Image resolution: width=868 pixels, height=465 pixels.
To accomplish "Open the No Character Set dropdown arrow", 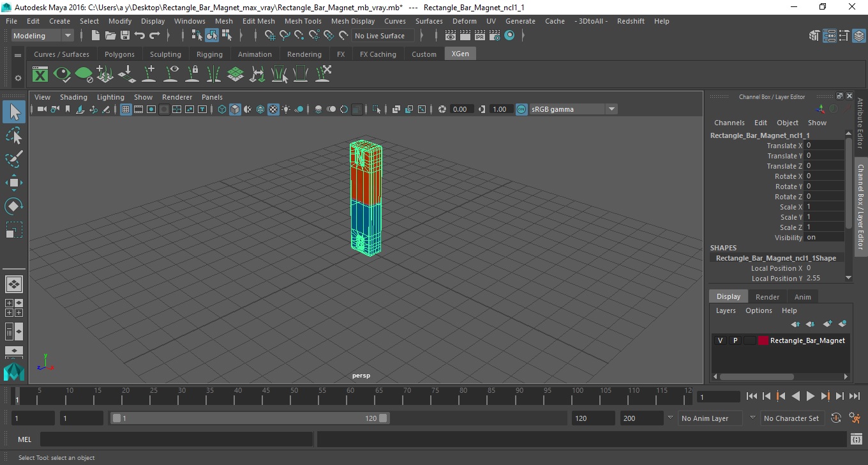I will pos(752,418).
